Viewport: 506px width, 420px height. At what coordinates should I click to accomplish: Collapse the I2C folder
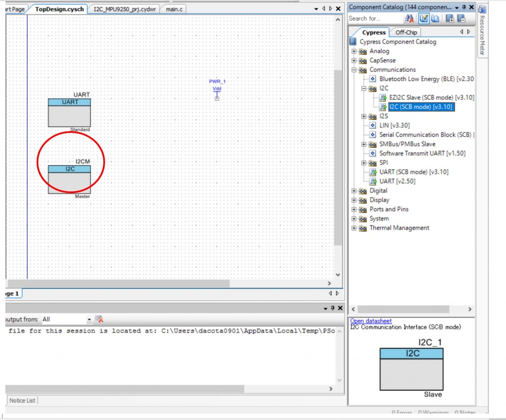pyautogui.click(x=364, y=88)
